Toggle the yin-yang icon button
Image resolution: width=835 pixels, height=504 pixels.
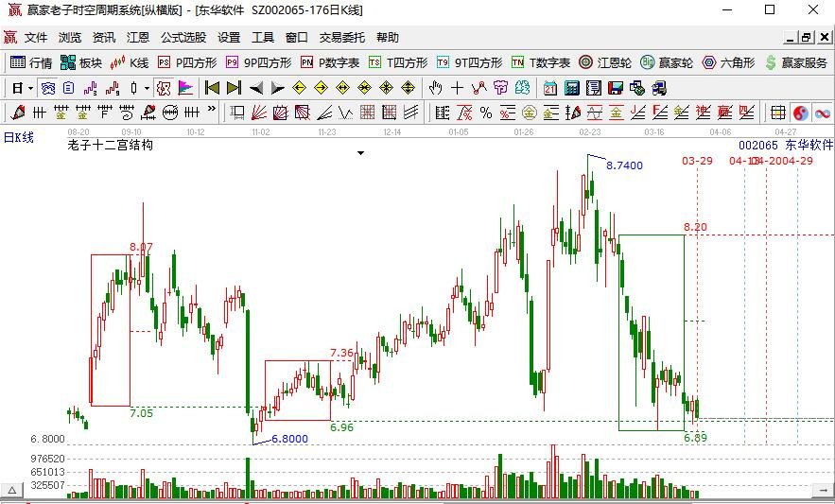[x=800, y=113]
